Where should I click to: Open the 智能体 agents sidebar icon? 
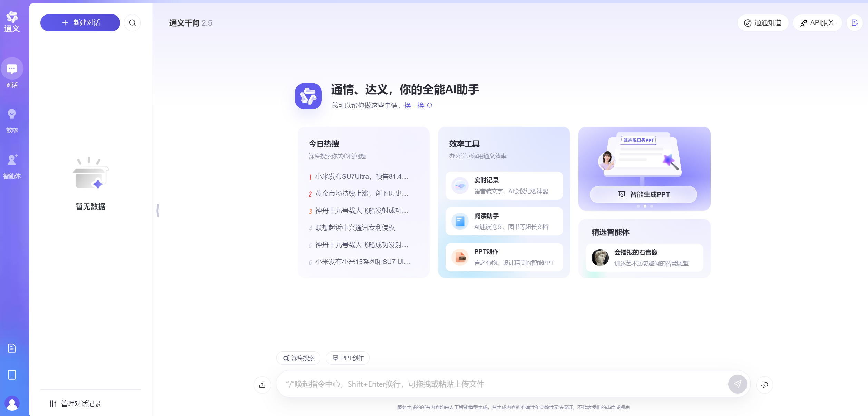pyautogui.click(x=12, y=160)
